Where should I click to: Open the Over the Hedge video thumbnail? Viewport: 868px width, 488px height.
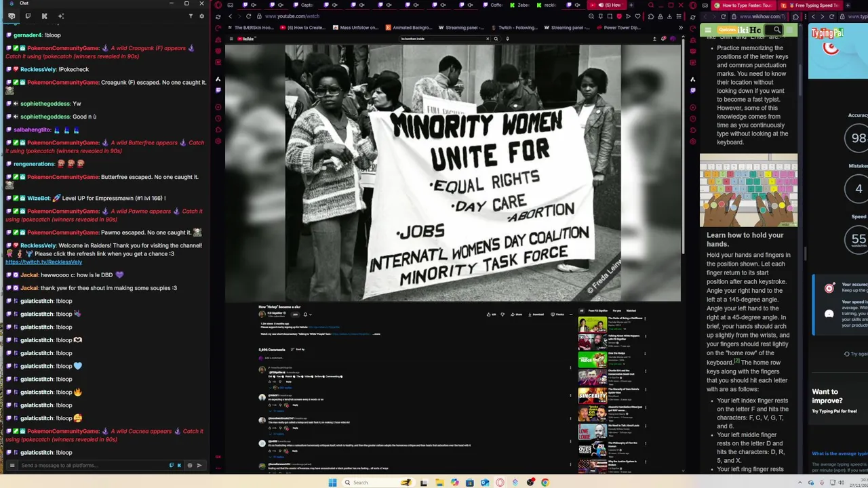click(x=592, y=359)
